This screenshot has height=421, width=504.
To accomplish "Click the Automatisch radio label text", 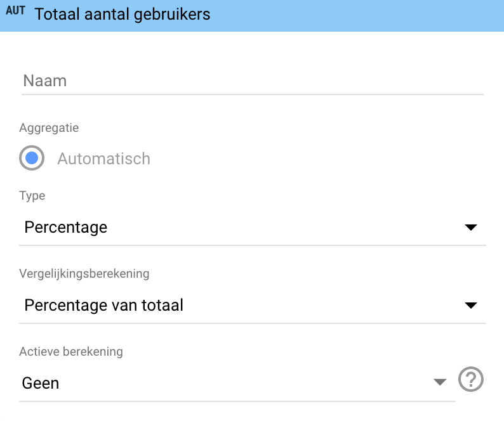I will click(103, 159).
